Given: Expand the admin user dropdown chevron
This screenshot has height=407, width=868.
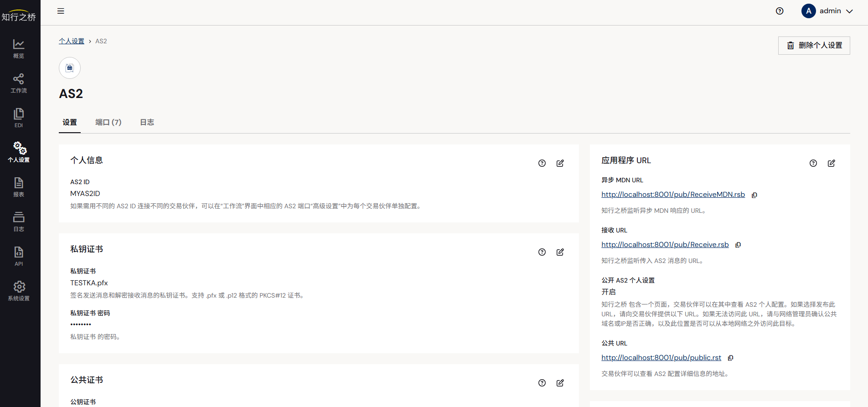Looking at the screenshot, I should click(849, 11).
